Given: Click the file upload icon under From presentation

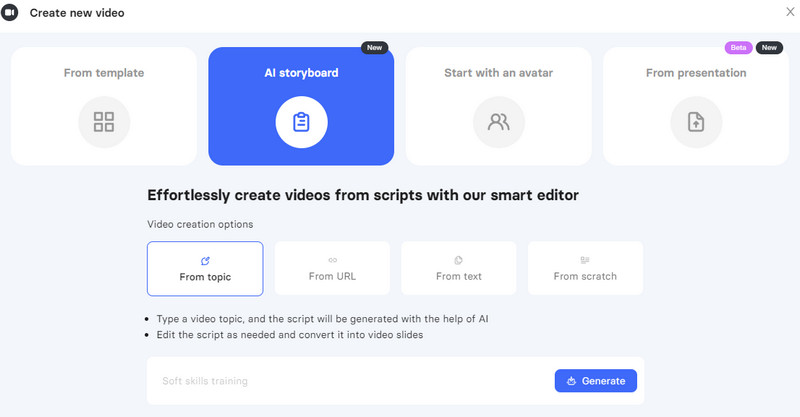Looking at the screenshot, I should [x=696, y=122].
